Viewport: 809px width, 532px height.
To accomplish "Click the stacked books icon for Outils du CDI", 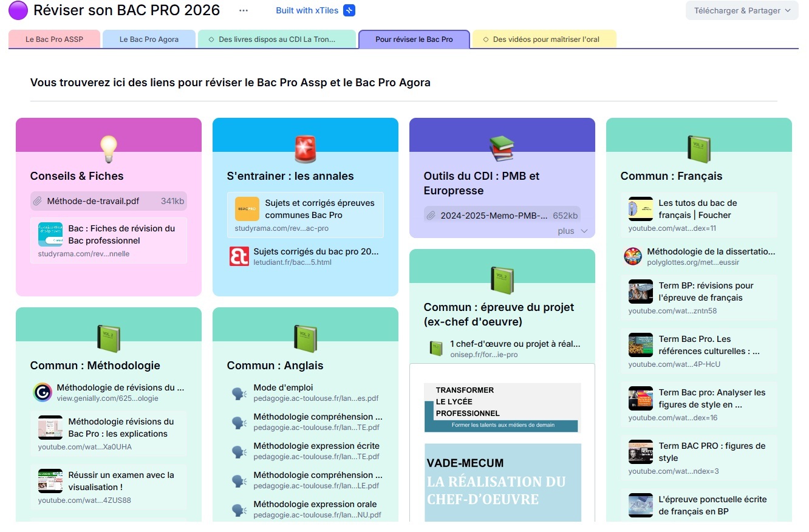I will tap(502, 149).
